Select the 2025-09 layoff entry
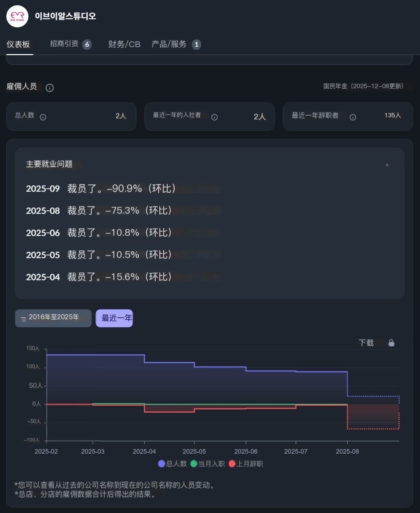Screen dimensions: 420x513 tap(101, 189)
